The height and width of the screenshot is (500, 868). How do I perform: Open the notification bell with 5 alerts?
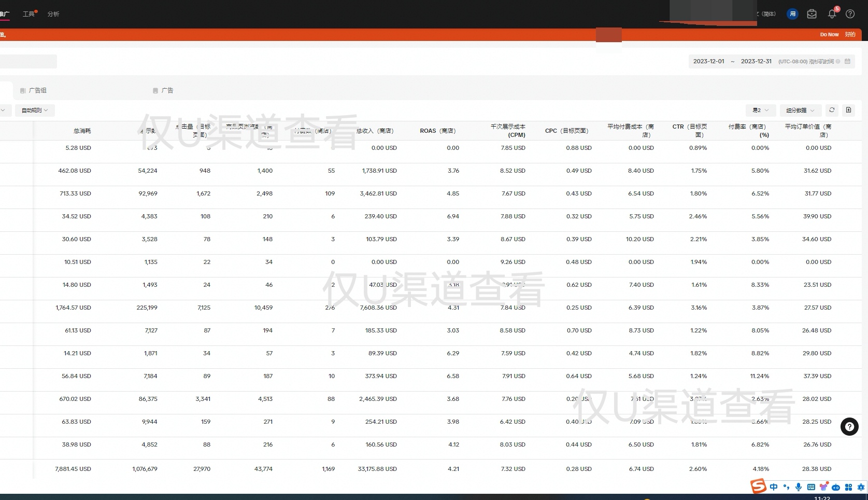(x=832, y=14)
